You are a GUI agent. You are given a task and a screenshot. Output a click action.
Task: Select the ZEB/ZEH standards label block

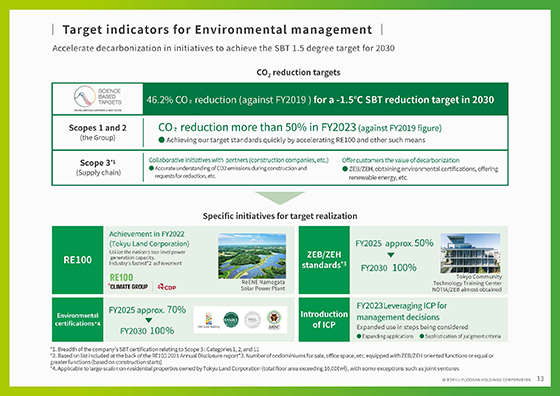(x=324, y=260)
